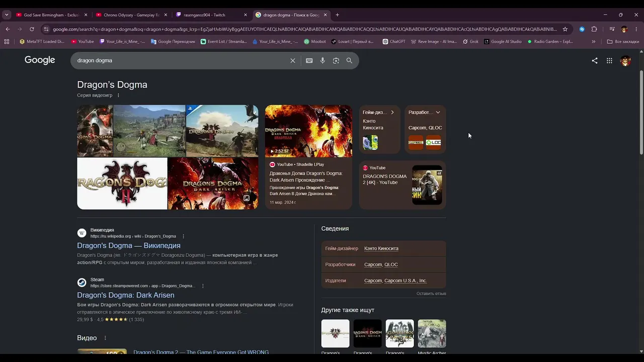Switch to rasenganss904 Twitch tab
Viewport: 644px width, 362px height.
[x=211, y=15]
